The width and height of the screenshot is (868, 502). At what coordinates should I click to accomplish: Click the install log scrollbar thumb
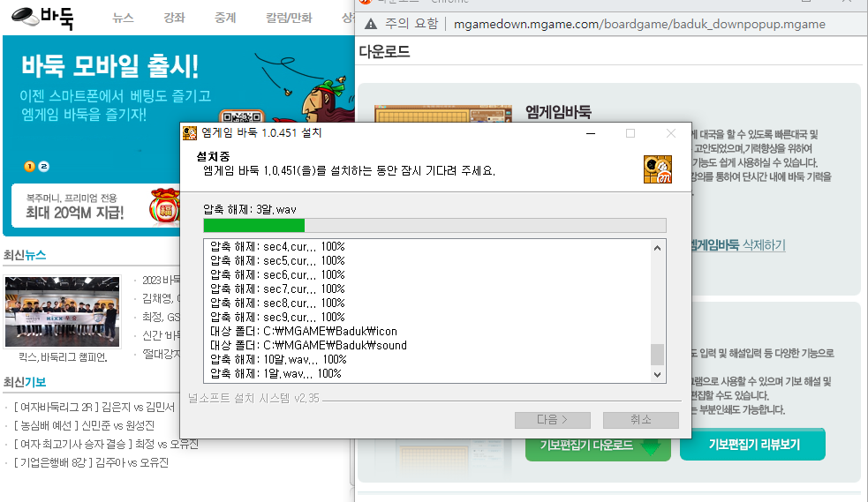pos(657,355)
